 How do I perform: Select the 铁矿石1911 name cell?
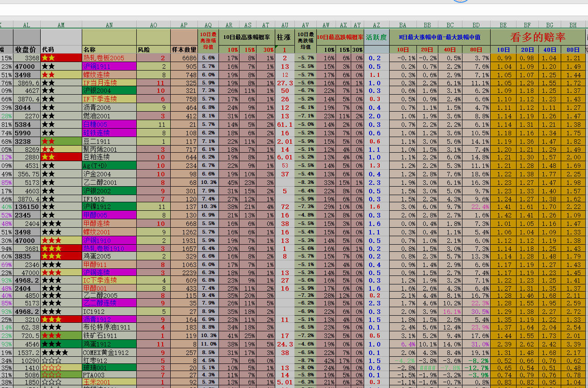[109, 335]
